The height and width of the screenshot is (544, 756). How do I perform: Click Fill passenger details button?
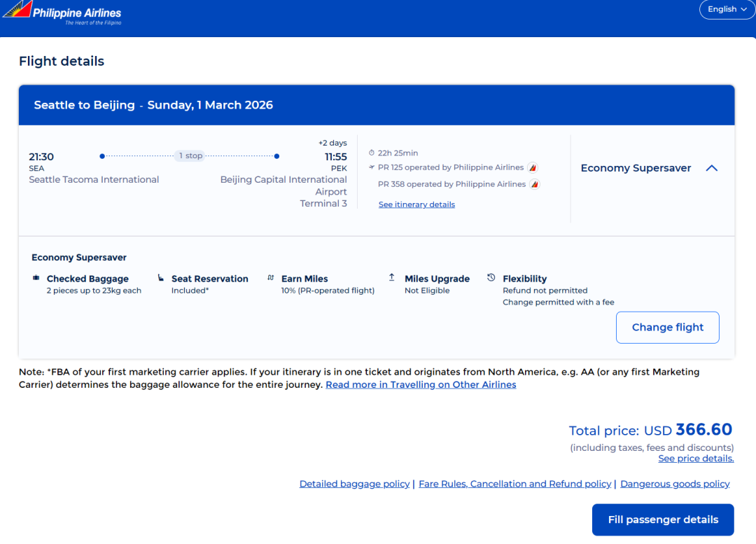point(663,519)
